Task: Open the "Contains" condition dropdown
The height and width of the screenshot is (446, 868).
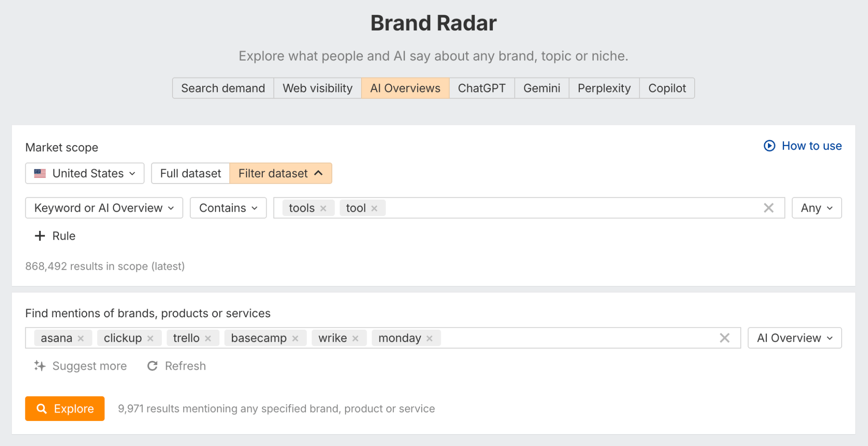Action: pos(228,208)
